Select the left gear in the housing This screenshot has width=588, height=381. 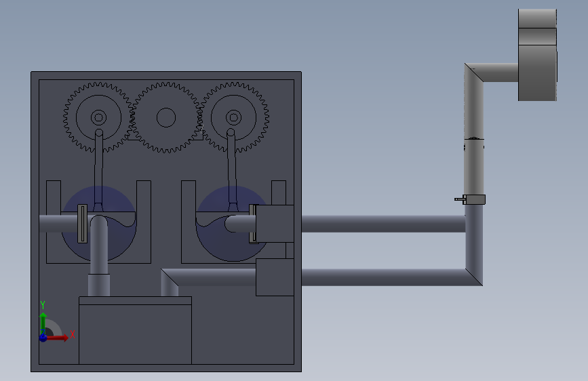[98, 117]
